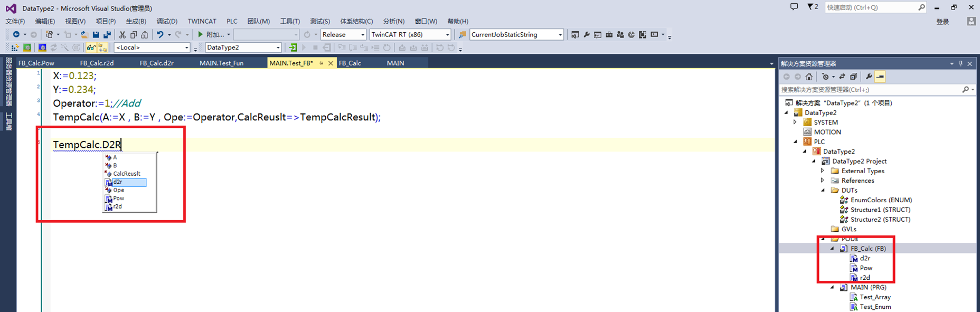Click the Save All icon
Viewport: 980px width, 312px height.
point(107,34)
